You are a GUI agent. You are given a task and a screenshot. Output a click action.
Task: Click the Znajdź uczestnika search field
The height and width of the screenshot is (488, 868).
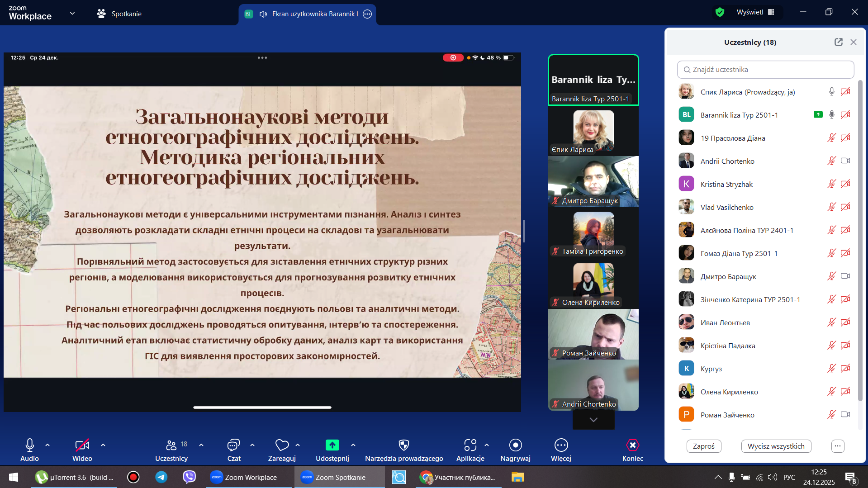click(x=765, y=70)
